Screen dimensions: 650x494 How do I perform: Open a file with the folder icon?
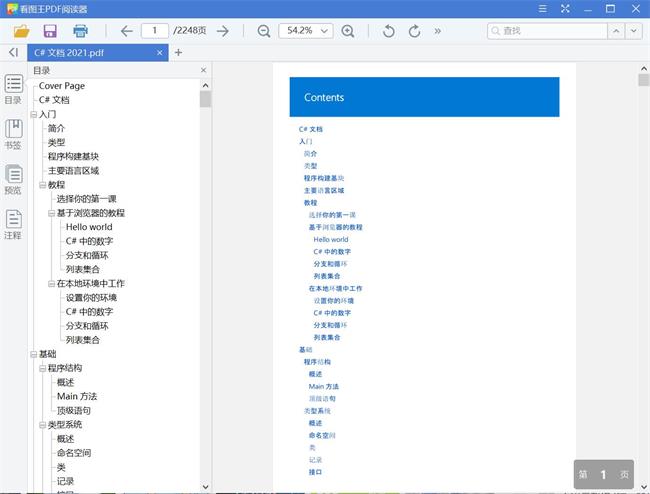click(22, 31)
